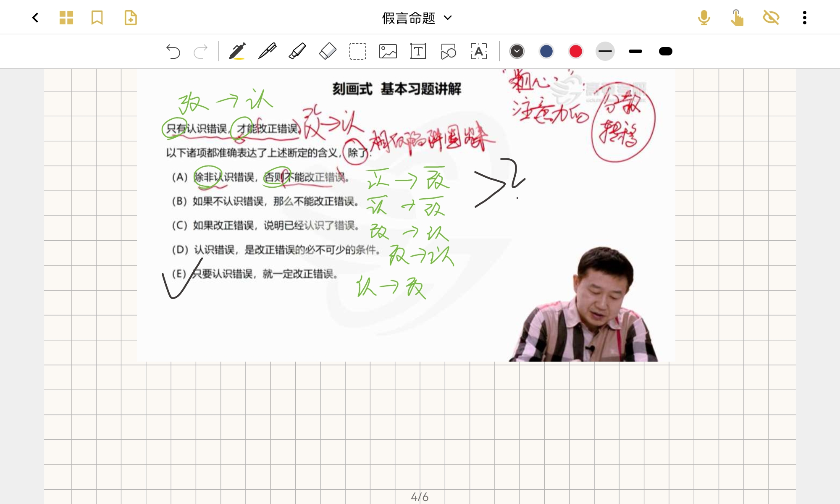This screenshot has height=504, width=840.
Task: Select the eraser tool
Action: tap(328, 51)
